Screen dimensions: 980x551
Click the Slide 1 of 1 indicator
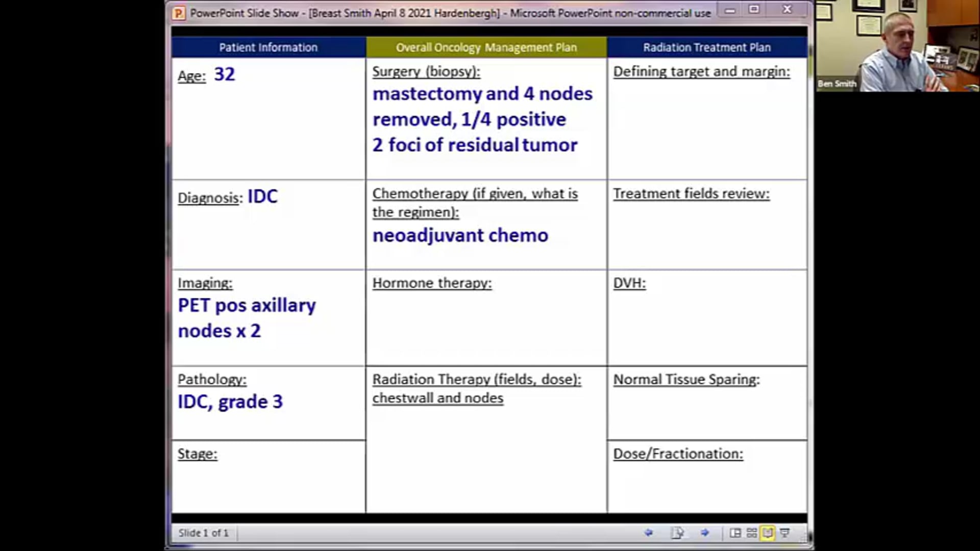click(203, 533)
